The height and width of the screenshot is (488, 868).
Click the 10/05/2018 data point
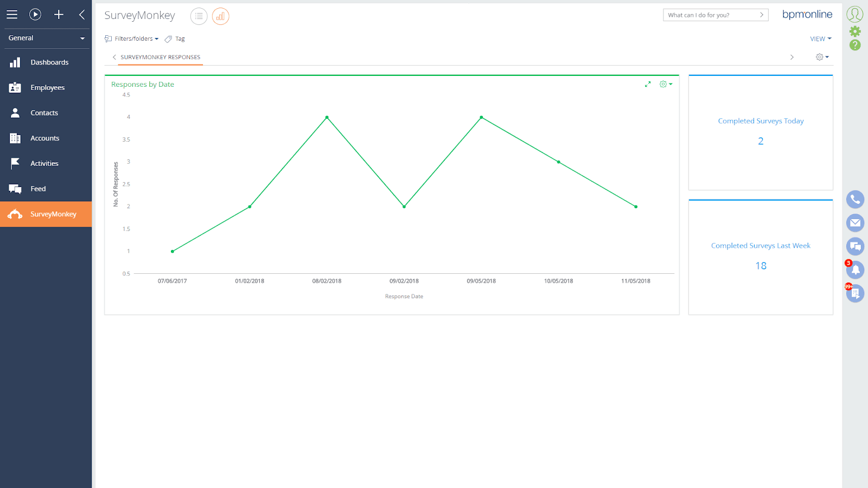pyautogui.click(x=558, y=162)
